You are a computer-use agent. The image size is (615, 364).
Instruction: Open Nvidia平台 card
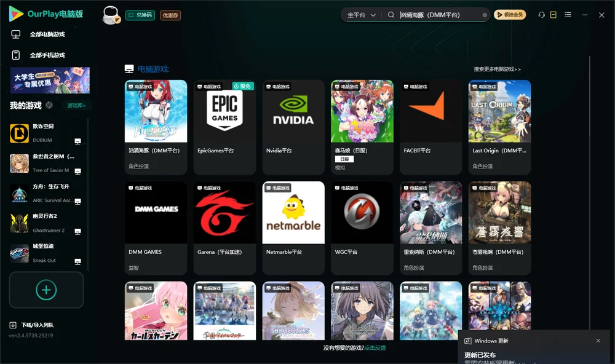click(x=293, y=127)
